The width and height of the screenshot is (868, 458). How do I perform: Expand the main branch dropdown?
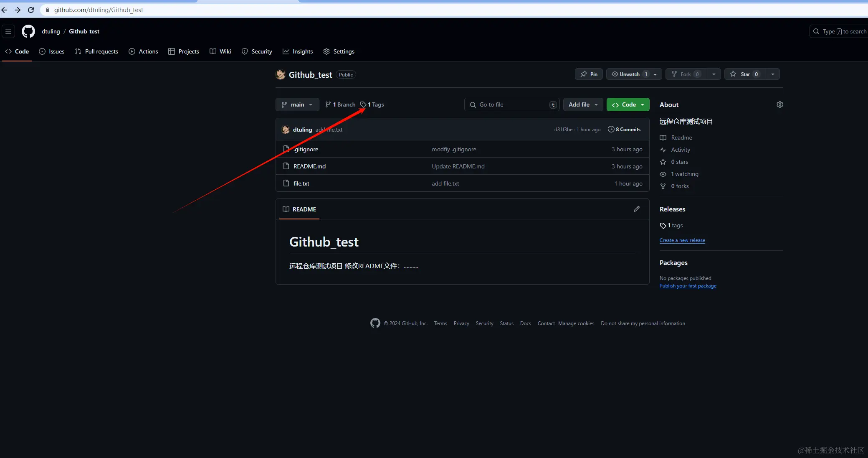297,104
